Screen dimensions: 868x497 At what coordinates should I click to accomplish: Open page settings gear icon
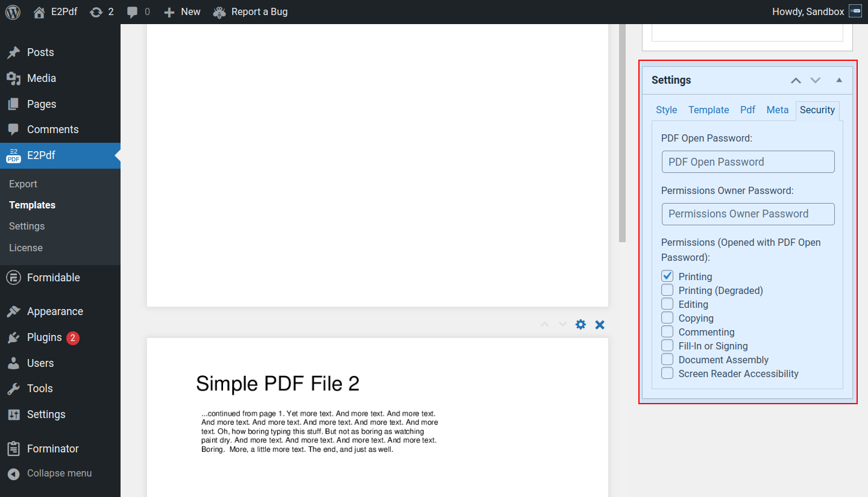tap(580, 325)
